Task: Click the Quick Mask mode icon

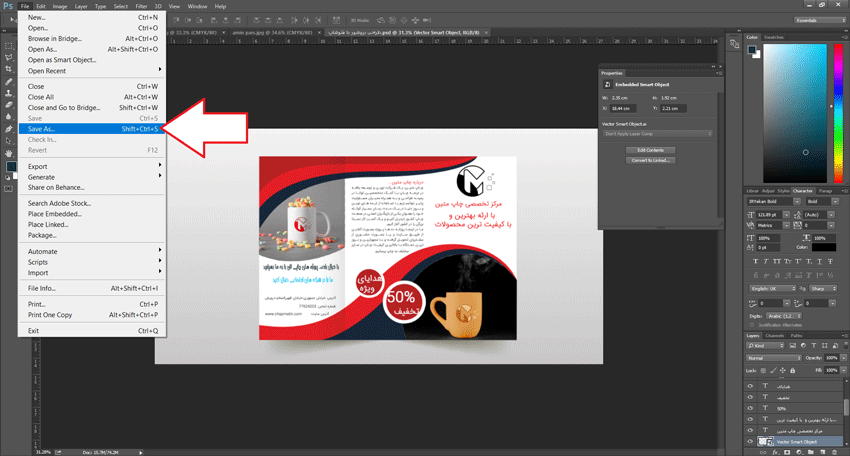Action: click(x=8, y=189)
